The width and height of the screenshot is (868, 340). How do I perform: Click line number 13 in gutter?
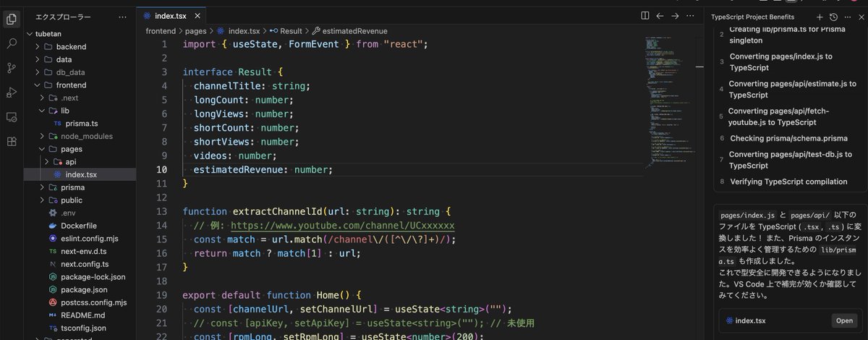click(x=161, y=211)
